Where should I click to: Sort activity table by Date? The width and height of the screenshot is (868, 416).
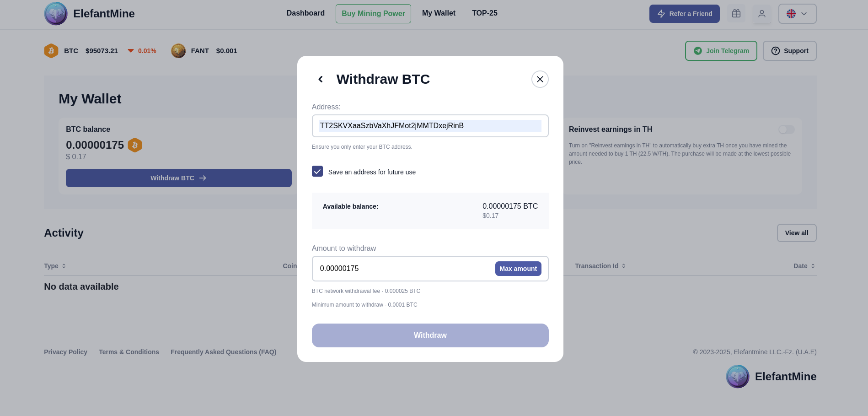click(804, 266)
